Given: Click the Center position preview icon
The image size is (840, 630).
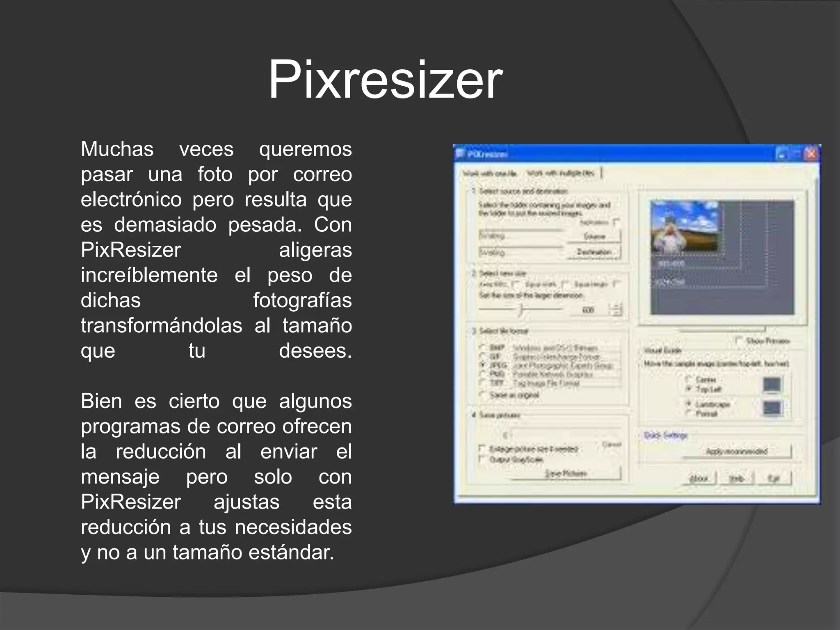Looking at the screenshot, I should tap(772, 384).
